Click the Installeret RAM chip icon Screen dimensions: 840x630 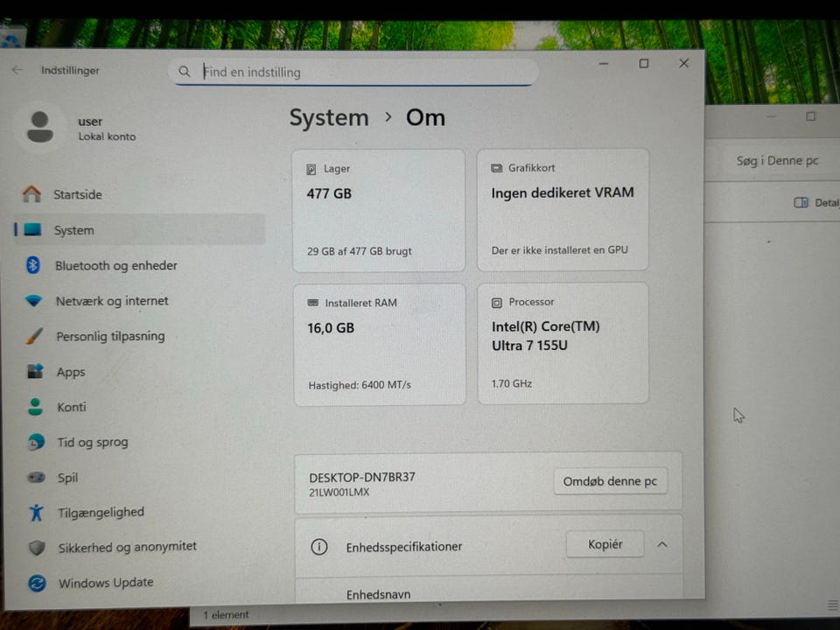pyautogui.click(x=313, y=304)
